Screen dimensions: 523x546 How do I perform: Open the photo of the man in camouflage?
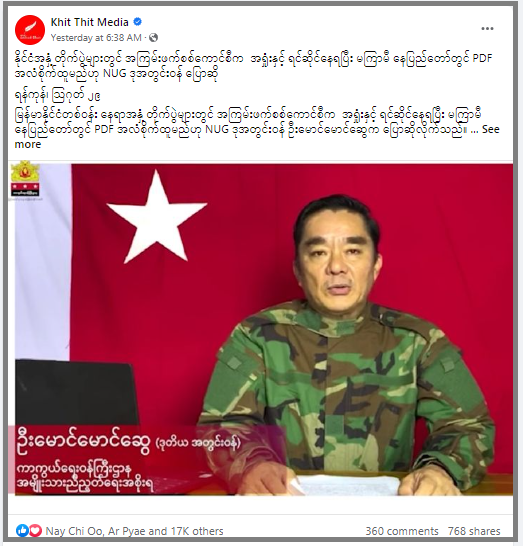click(x=264, y=329)
